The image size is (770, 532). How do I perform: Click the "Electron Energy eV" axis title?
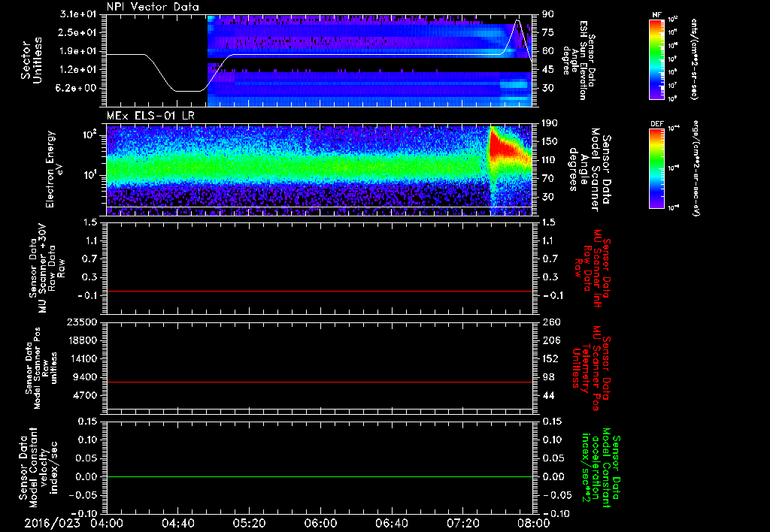tap(54, 169)
